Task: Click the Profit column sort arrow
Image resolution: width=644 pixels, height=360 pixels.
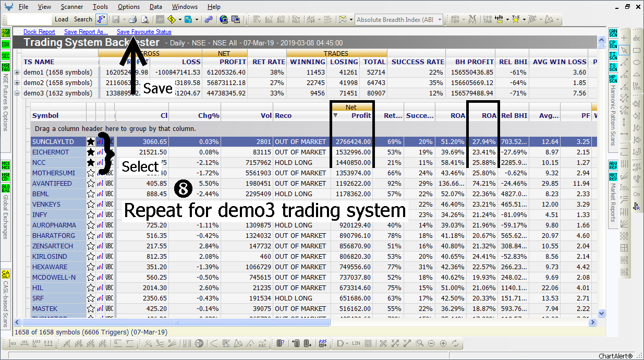Action: point(335,115)
